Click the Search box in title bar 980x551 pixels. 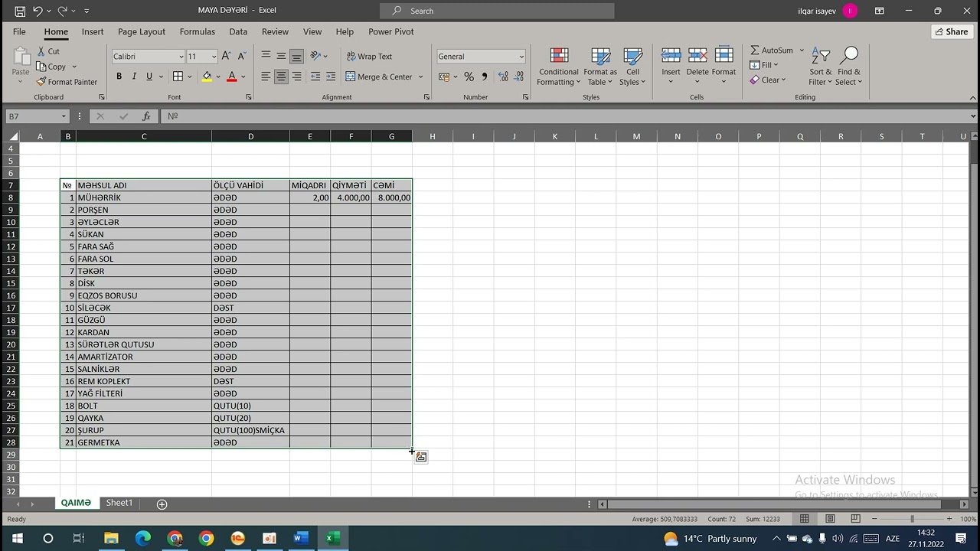497,11
